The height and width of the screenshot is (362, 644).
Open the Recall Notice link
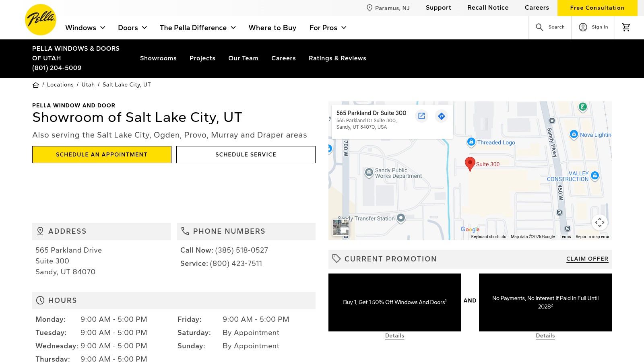point(488,8)
